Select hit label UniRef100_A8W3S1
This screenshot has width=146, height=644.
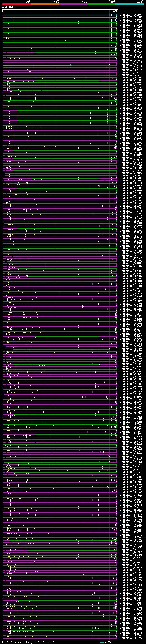[x=131, y=208]
